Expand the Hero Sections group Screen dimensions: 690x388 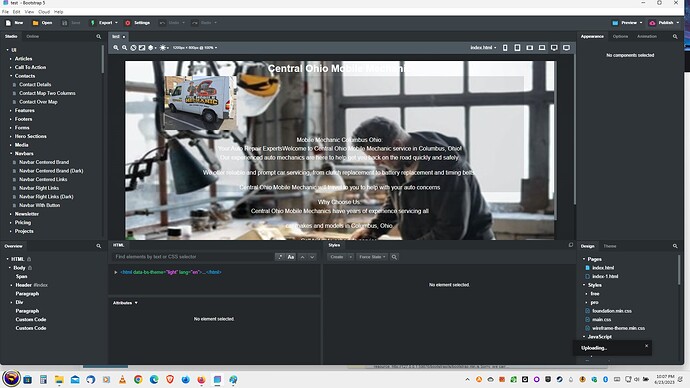pyautogui.click(x=11, y=136)
